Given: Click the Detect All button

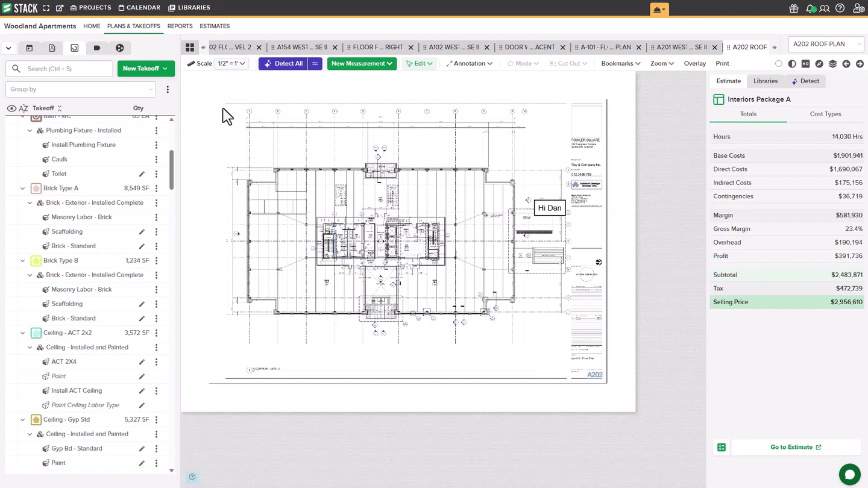Looking at the screenshot, I should click(283, 63).
